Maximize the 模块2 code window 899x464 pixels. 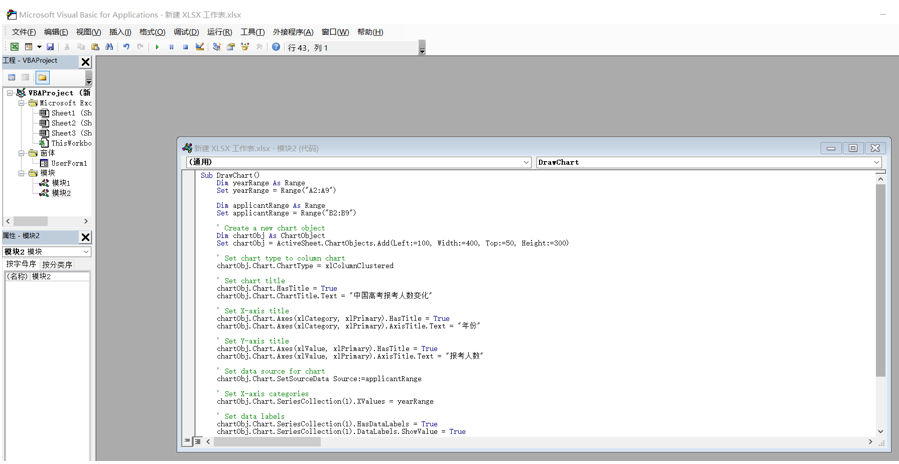pos(853,148)
